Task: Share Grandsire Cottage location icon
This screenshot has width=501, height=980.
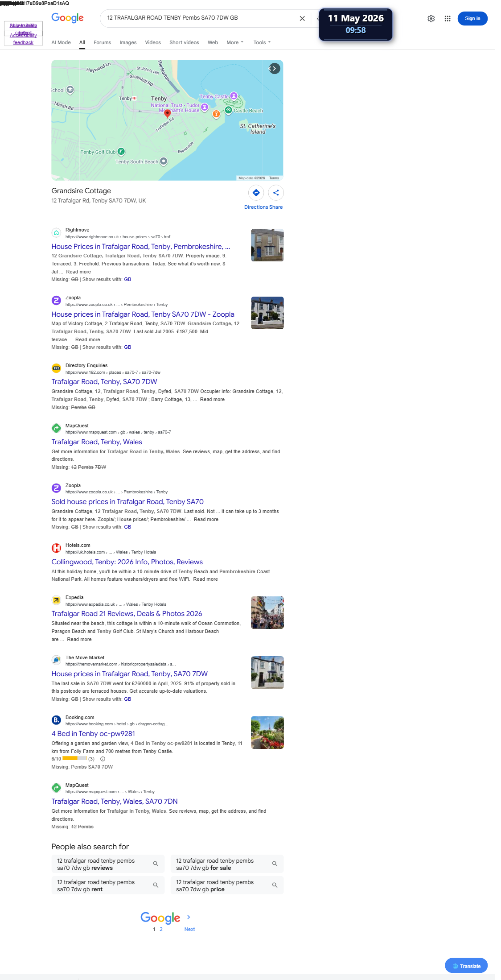Action: (276, 193)
